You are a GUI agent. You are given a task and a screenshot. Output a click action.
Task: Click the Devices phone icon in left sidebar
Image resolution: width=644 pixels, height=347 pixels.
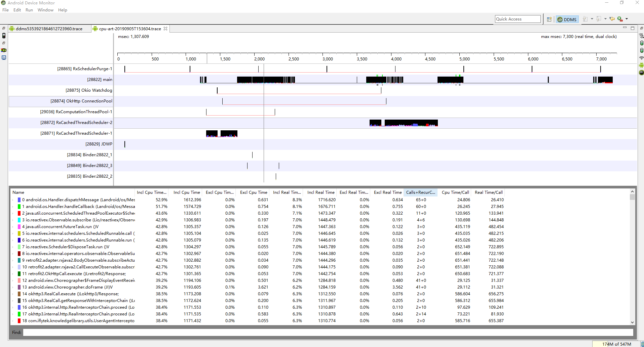coord(4,36)
